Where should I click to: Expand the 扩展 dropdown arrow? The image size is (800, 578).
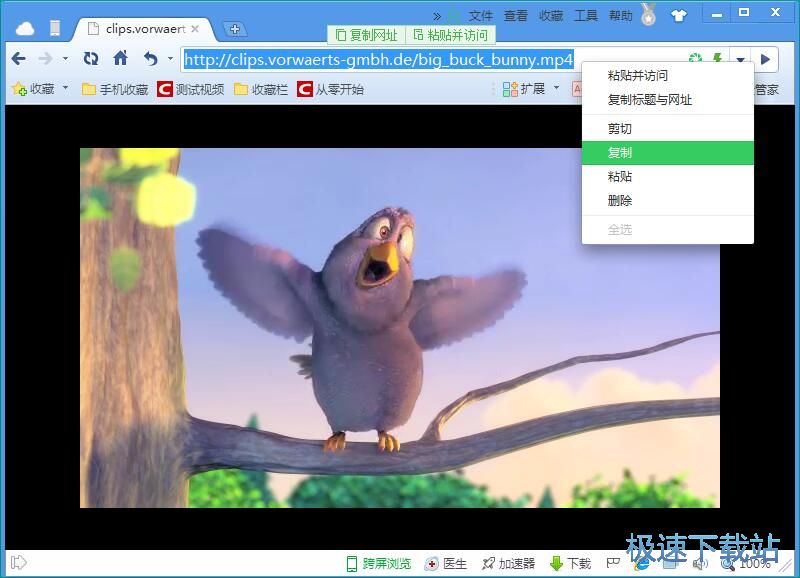pos(557,88)
